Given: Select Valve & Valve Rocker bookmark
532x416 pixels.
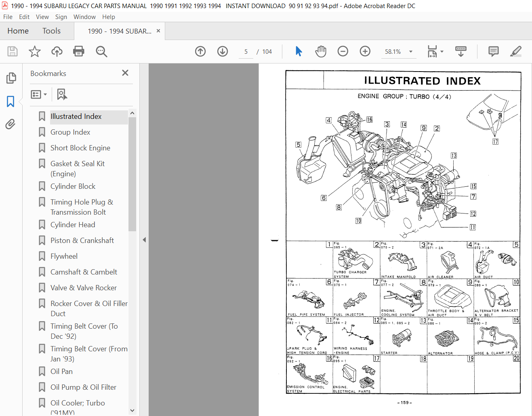Looking at the screenshot, I should click(x=84, y=288).
